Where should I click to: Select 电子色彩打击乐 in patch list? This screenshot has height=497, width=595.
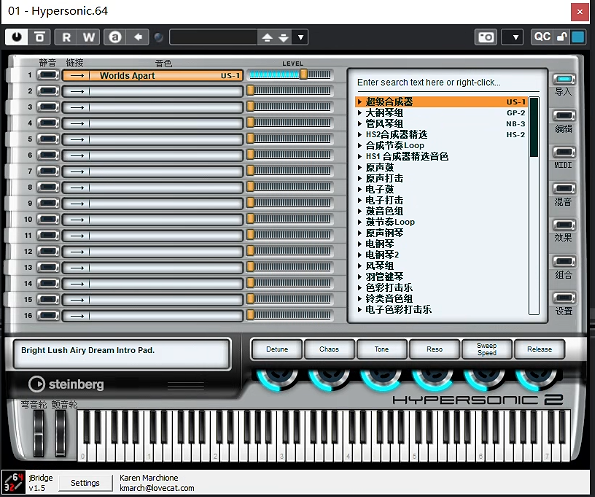(398, 310)
